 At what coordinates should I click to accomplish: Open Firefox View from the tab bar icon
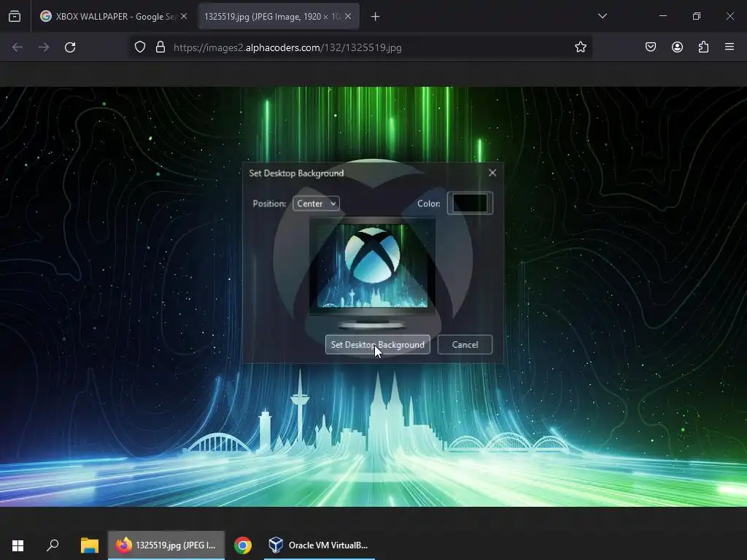click(x=15, y=17)
